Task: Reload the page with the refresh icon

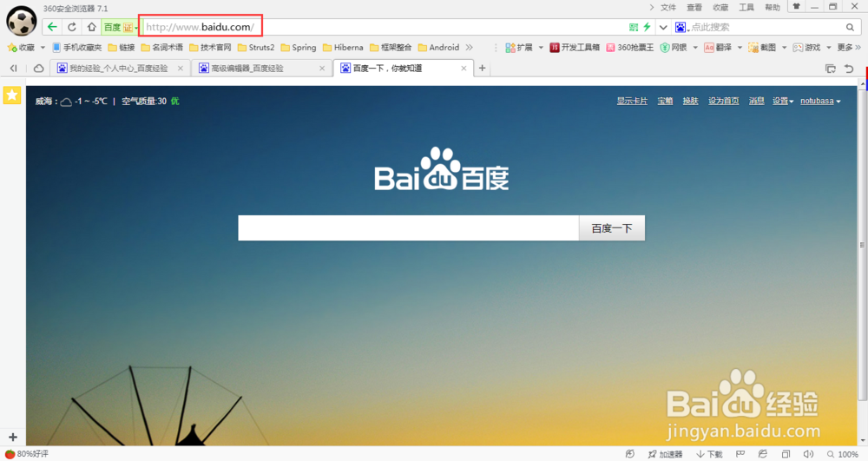Action: tap(72, 27)
